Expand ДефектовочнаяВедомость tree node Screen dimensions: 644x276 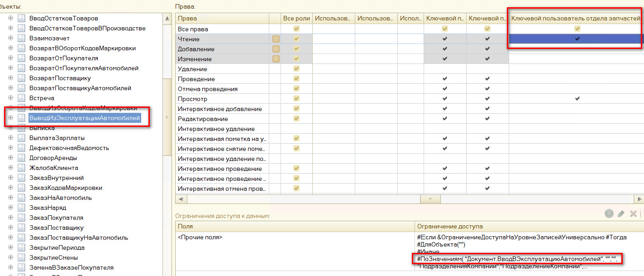10,148
